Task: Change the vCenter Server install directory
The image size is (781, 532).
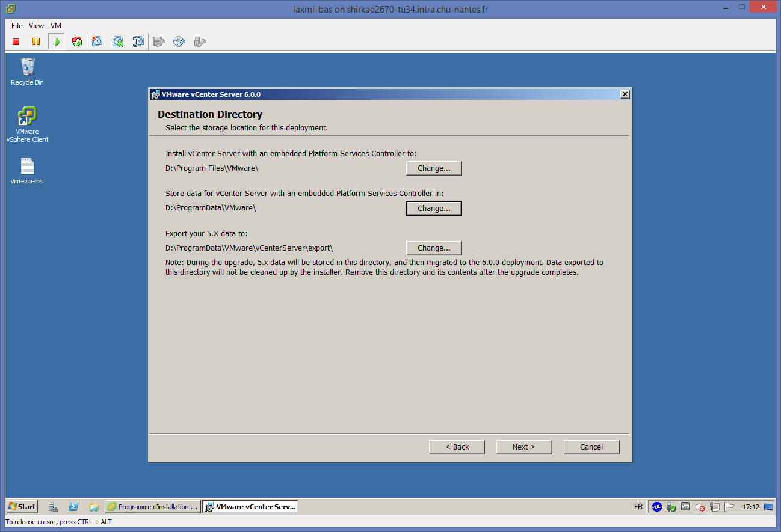Action: coord(434,168)
